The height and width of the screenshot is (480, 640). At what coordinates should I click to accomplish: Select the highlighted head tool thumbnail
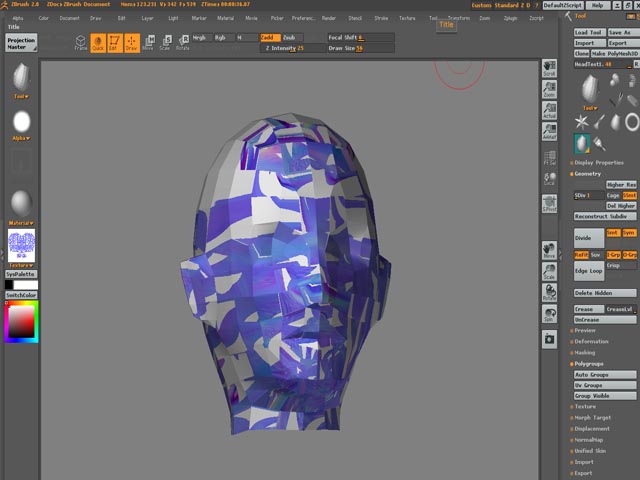tap(582, 144)
